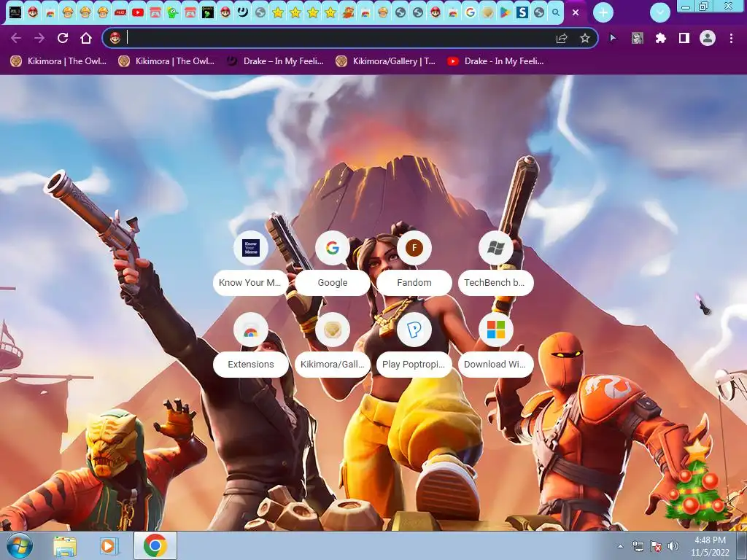
Task: Click the share page icon in address bar
Action: click(x=562, y=39)
